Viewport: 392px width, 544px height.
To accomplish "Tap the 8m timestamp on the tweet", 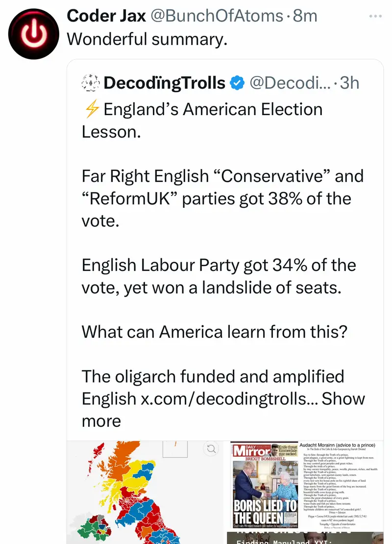I will tap(305, 16).
